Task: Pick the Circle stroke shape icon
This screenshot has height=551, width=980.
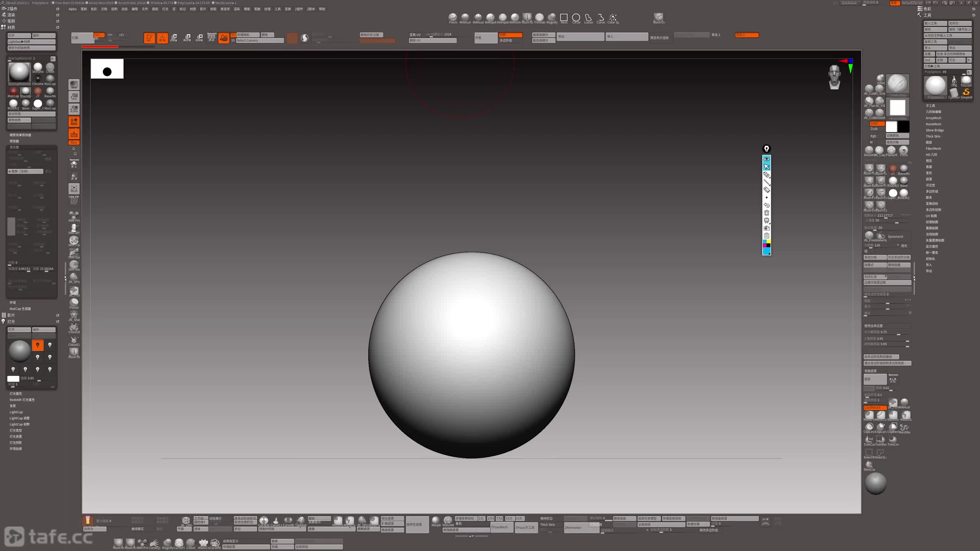Action: click(576, 18)
